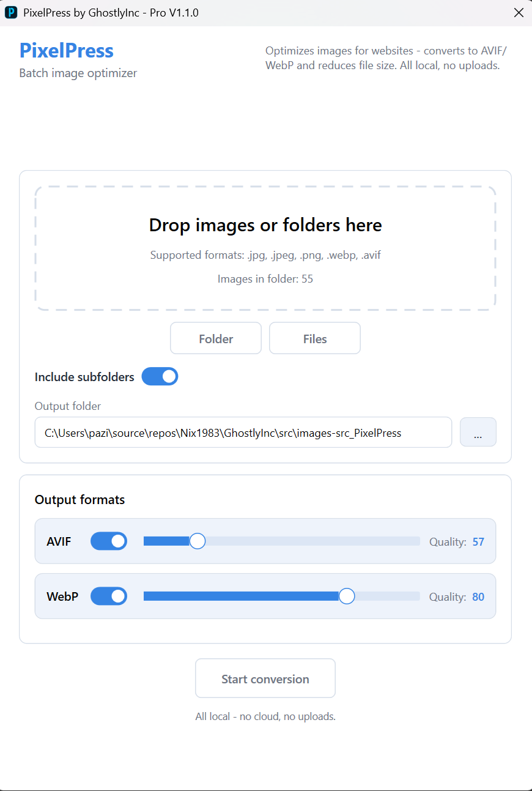Browse output folder with the ... button
The width and height of the screenshot is (532, 791).
coord(478,433)
